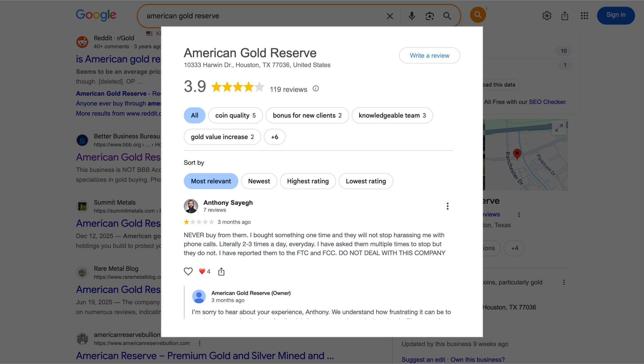Click the red map pin marker
This screenshot has height=364, width=644.
(x=517, y=154)
